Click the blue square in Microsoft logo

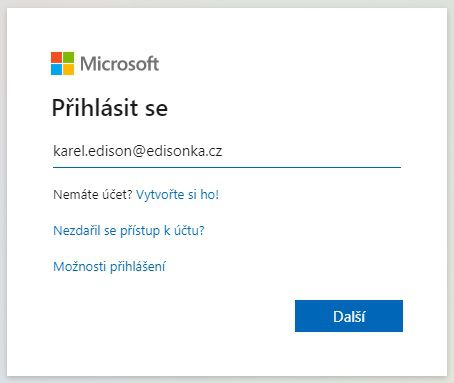(56, 69)
